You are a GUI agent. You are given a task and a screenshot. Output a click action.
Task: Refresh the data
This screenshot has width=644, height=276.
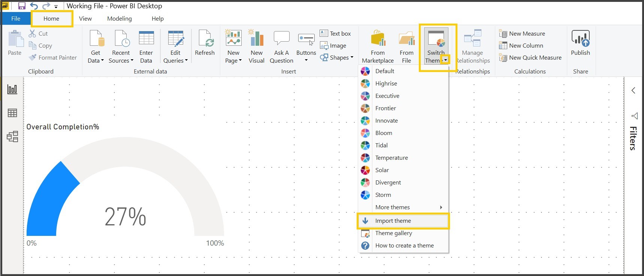205,43
